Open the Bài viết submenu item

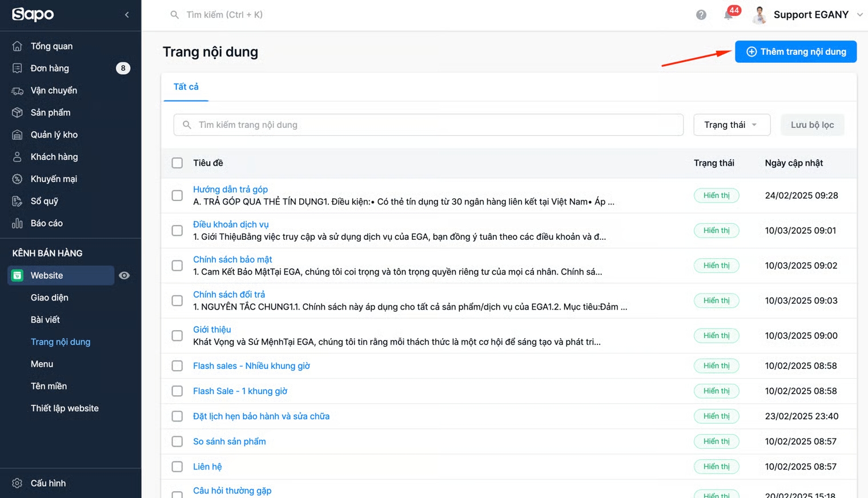click(x=45, y=320)
